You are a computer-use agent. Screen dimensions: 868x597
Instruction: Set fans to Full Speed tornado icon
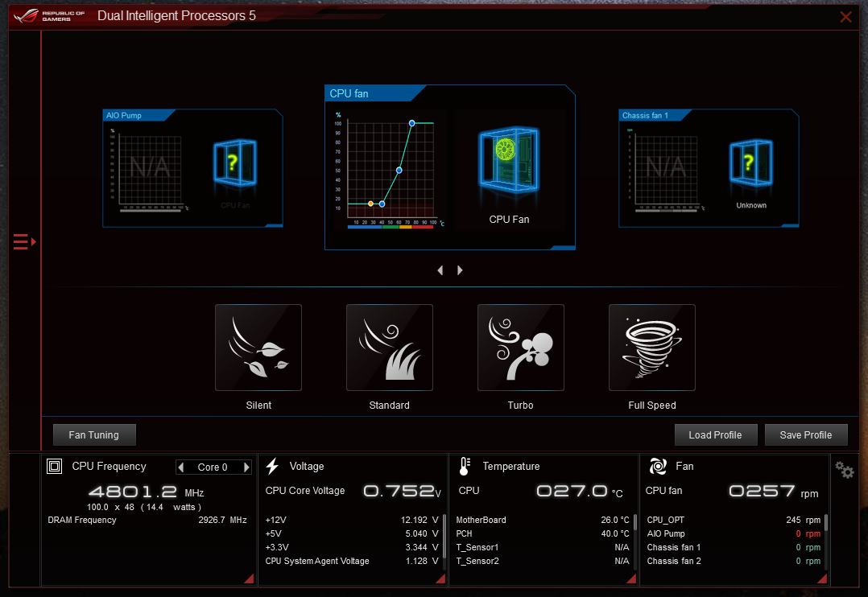(652, 348)
